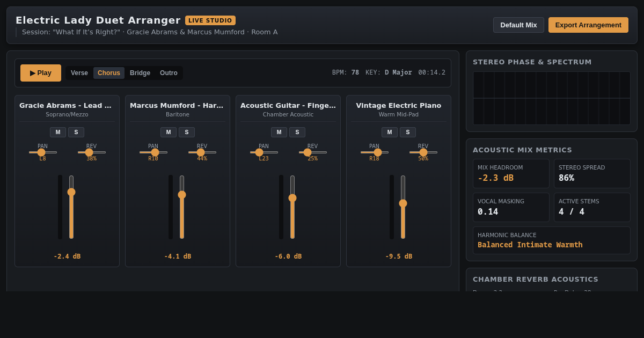This screenshot has height=338, width=644.
Task: Click the Chamber Acoustic label
Action: coord(288,114)
